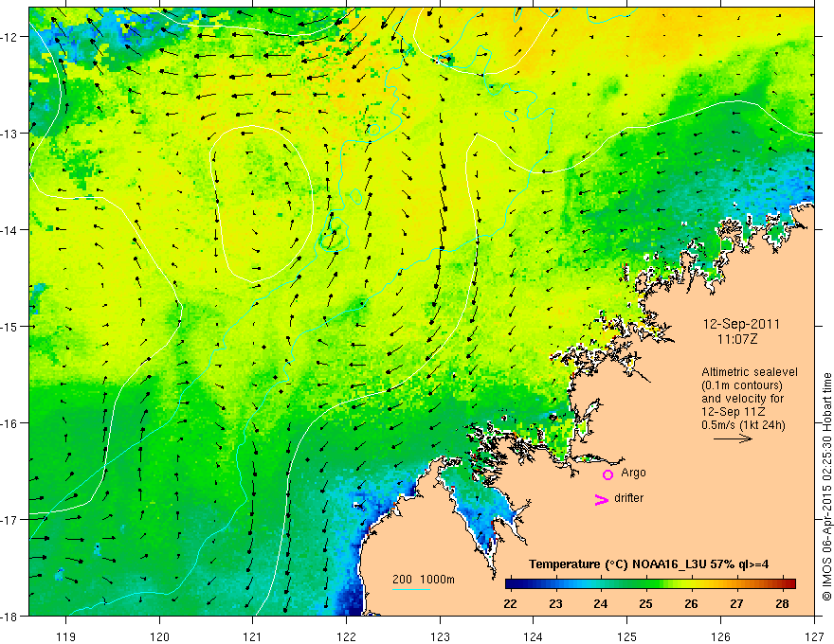Image resolution: width=834 pixels, height=644 pixels.
Task: Click the magenta drifter arrowhead legend symbol
Action: 602,499
